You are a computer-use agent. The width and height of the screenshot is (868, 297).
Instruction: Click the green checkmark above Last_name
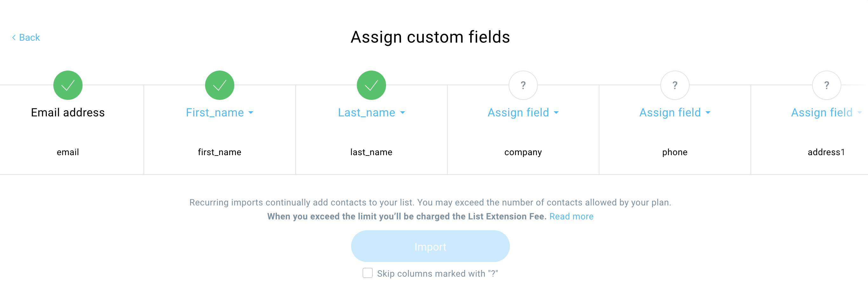(x=371, y=85)
